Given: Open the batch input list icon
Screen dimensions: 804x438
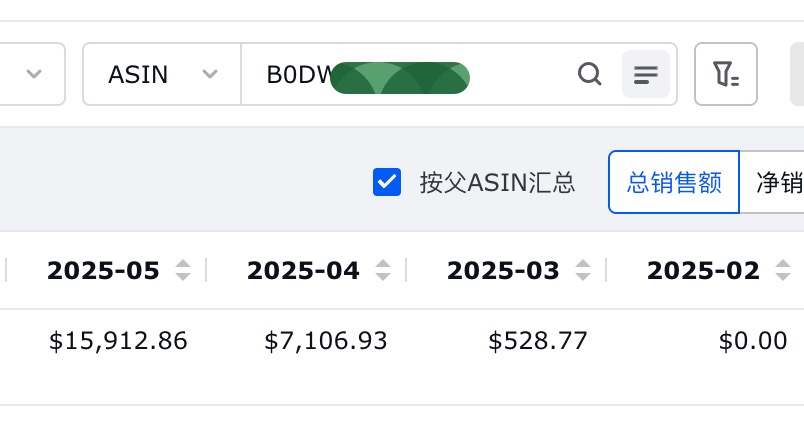Looking at the screenshot, I should click(646, 74).
